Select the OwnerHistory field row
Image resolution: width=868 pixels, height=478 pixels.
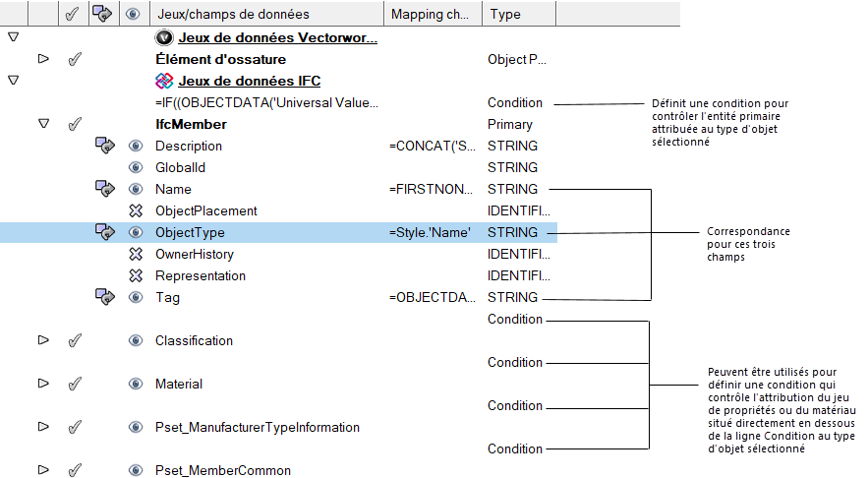(195, 254)
